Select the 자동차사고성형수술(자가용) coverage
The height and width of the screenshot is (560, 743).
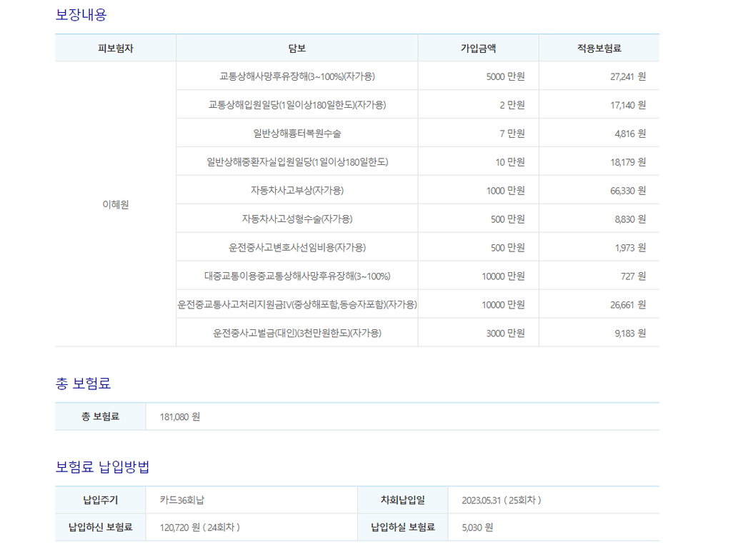pos(296,219)
